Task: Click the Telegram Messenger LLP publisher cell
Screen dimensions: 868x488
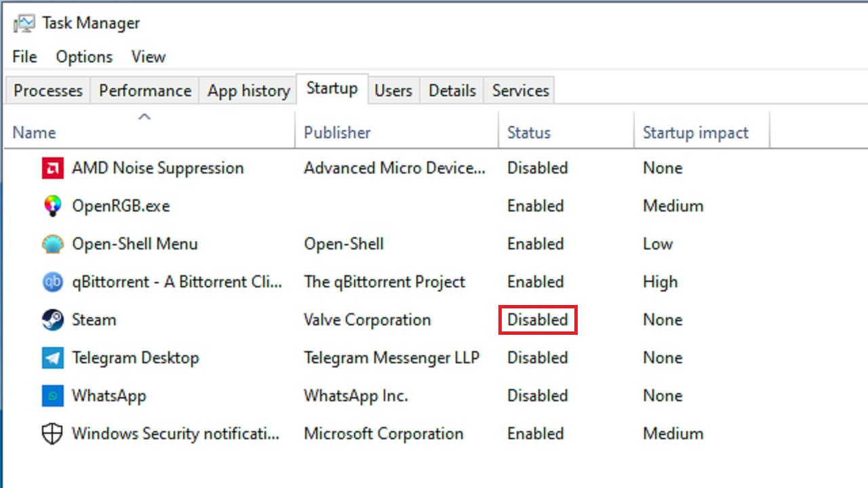Action: click(x=392, y=358)
